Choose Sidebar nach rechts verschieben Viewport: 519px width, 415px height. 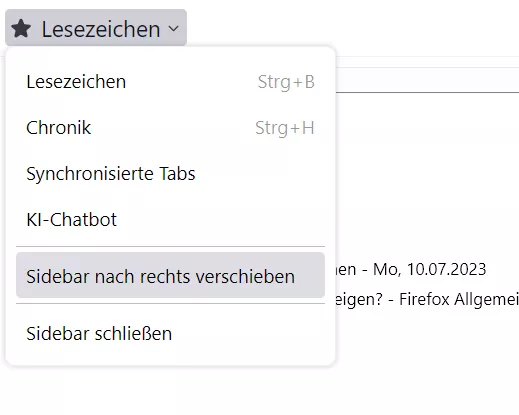(x=170, y=275)
